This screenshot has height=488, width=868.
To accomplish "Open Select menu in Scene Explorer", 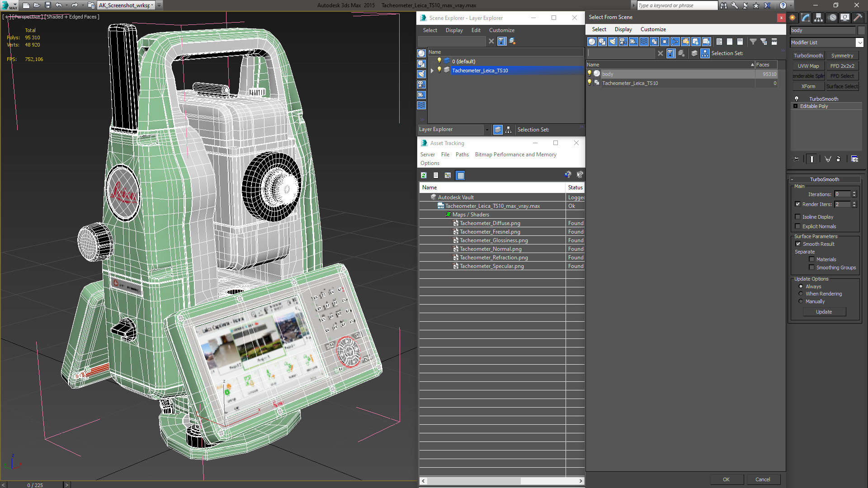I will [x=430, y=30].
